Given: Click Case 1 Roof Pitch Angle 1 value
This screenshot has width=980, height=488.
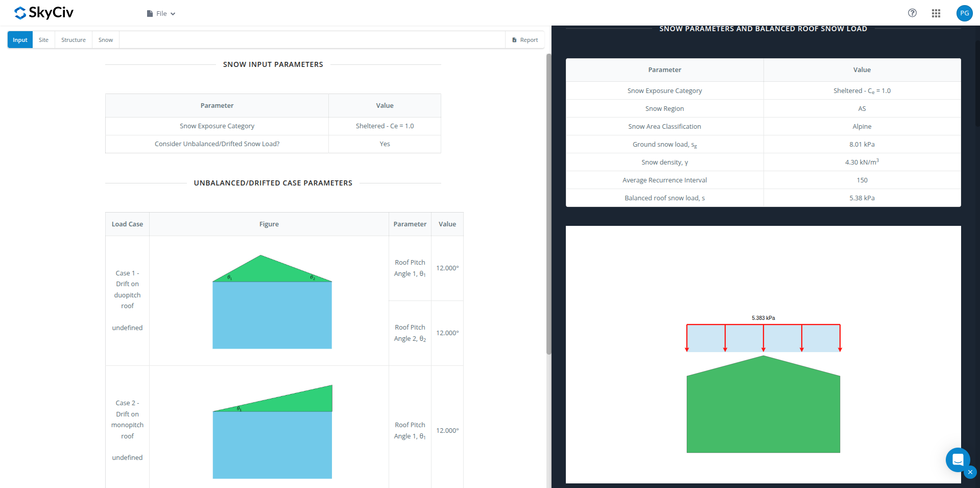Looking at the screenshot, I should 447,268.
